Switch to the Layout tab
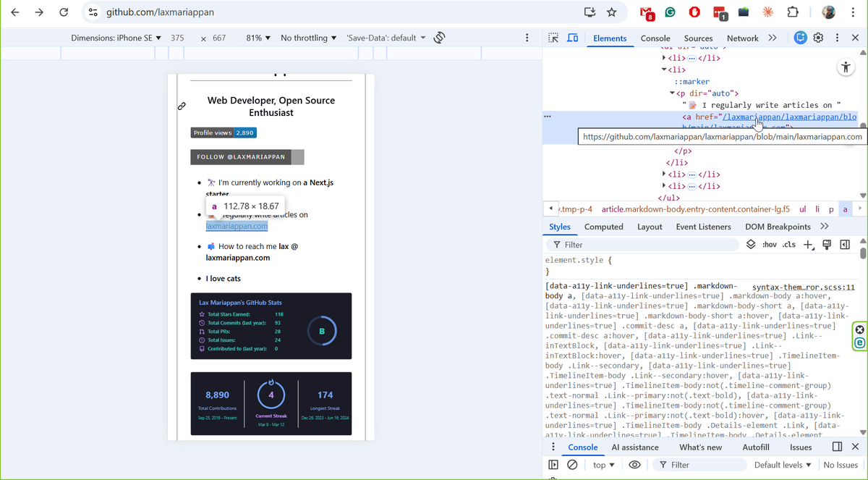Image resolution: width=868 pixels, height=480 pixels. coord(650,227)
